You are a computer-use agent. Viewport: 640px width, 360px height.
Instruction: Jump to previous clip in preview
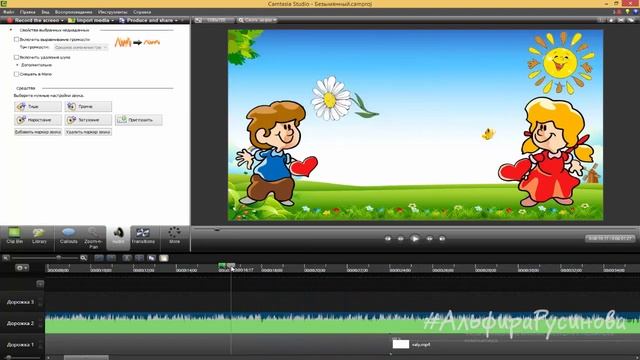[x=387, y=239]
